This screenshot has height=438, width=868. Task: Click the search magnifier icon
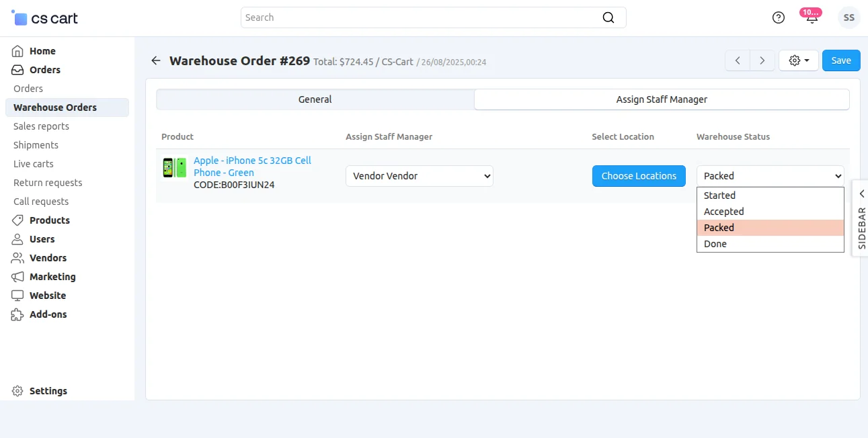click(608, 17)
